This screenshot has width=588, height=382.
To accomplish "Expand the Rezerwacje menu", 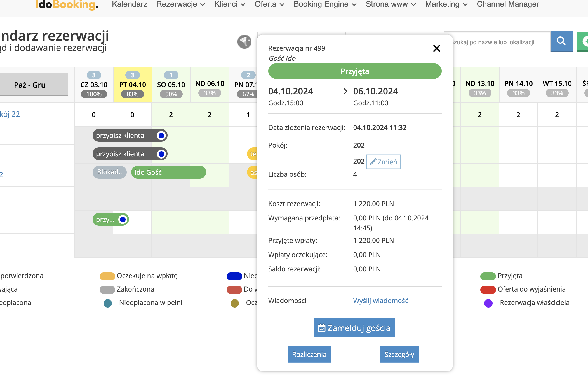I will (181, 4).
